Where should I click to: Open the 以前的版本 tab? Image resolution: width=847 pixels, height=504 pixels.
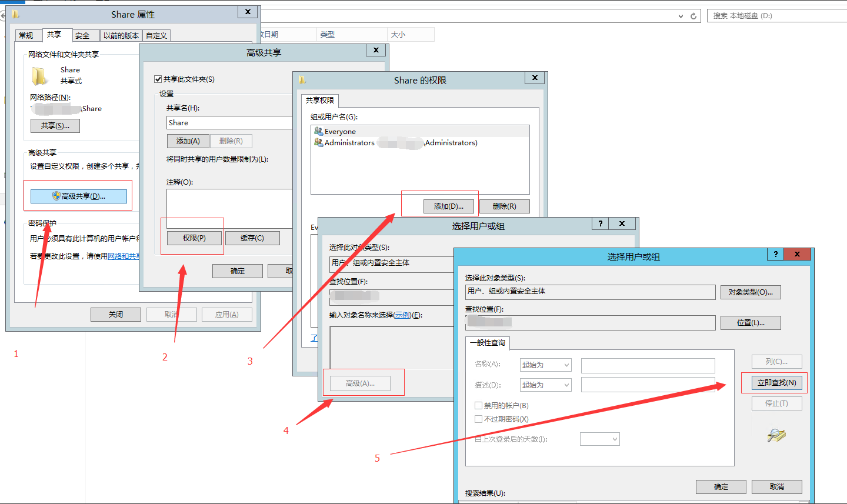121,36
